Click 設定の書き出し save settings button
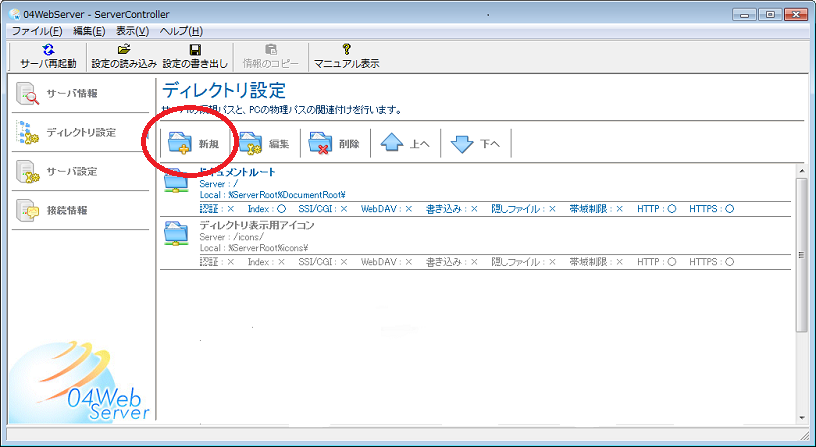The image size is (816, 447). (x=195, y=57)
